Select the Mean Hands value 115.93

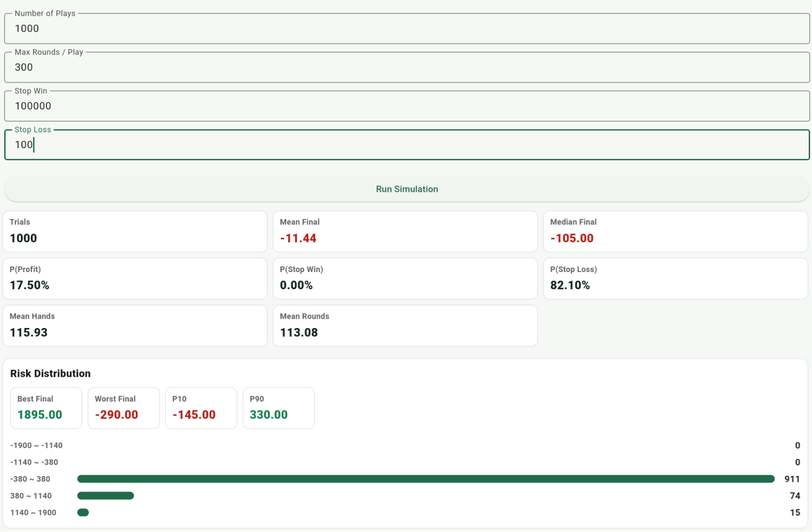click(x=28, y=332)
